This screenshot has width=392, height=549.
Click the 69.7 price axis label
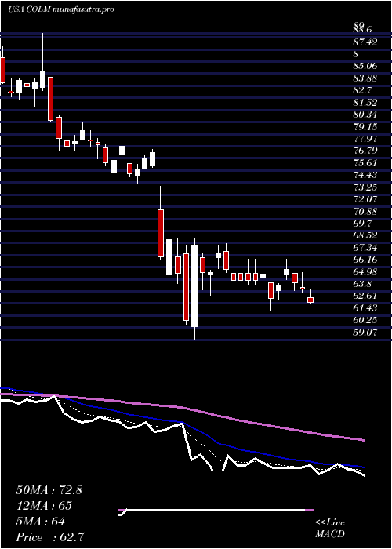click(x=362, y=223)
